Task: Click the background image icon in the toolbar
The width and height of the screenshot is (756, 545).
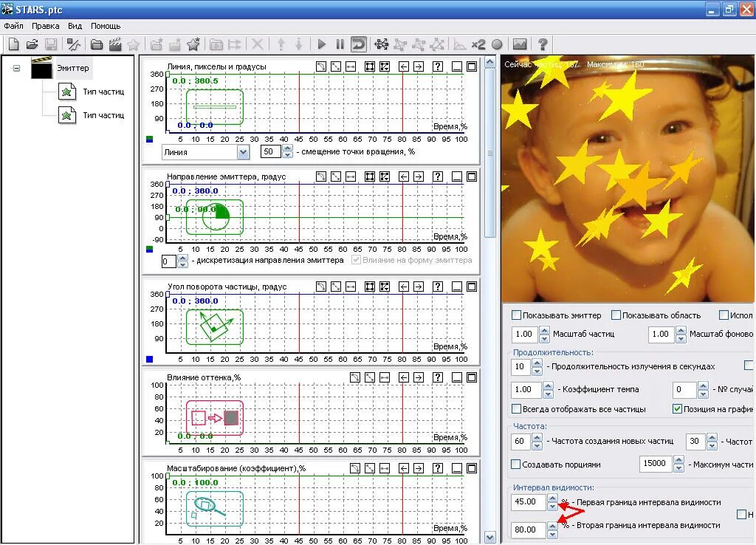Action: pos(519,44)
